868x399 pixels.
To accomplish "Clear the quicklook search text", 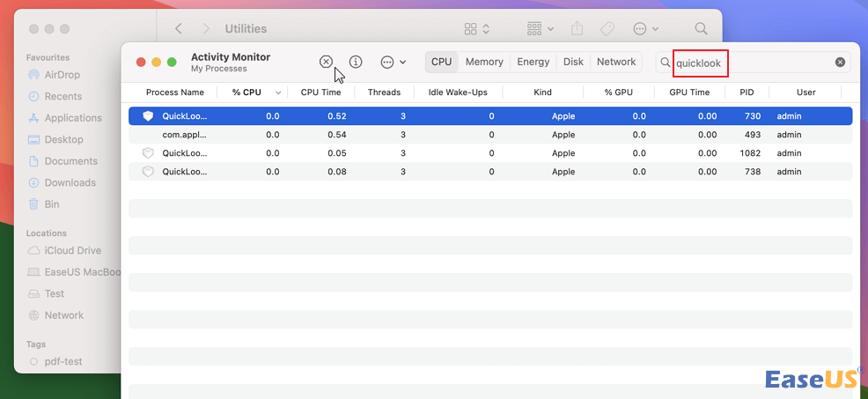I will (x=840, y=63).
